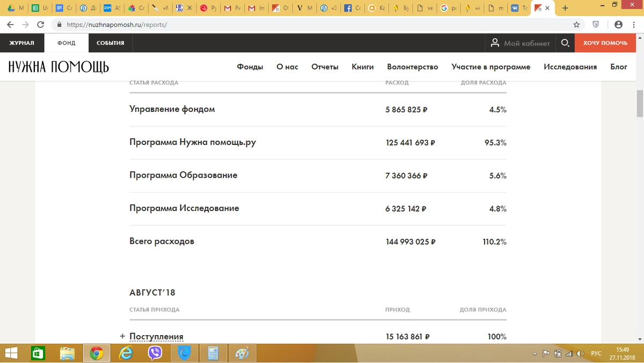Open Viber from the taskbar
Screen dimensions: 644x363
coord(155,353)
